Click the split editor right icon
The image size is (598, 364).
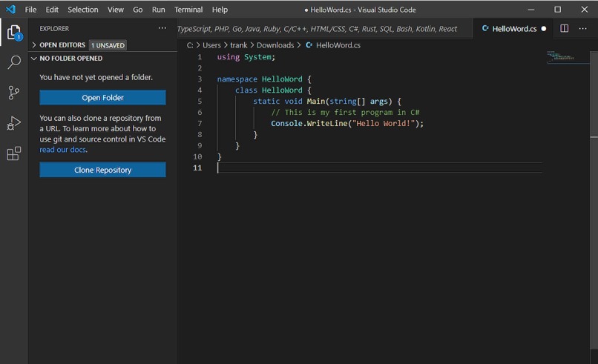point(564,29)
